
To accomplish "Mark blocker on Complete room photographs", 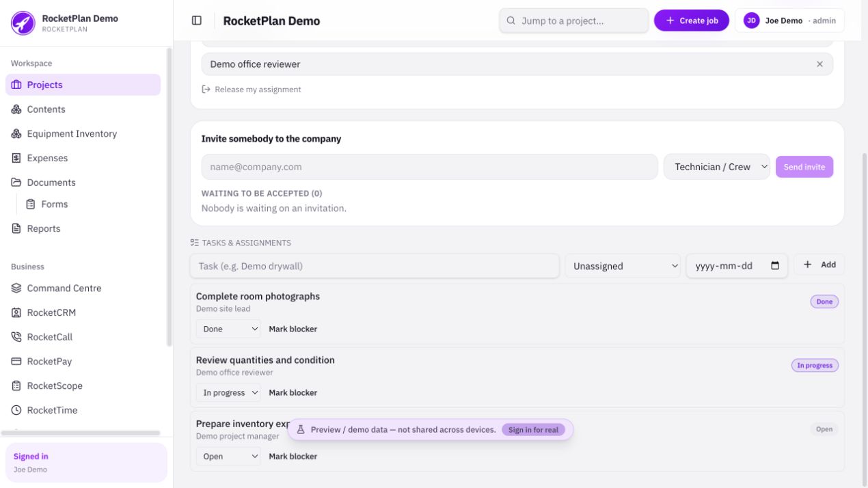I will click(x=293, y=329).
